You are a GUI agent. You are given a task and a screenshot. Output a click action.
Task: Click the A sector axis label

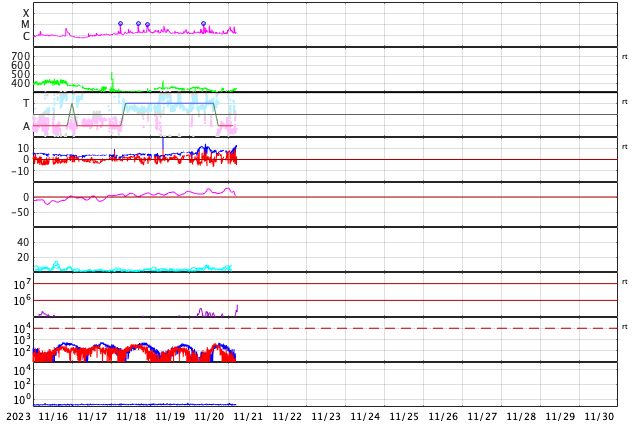click(x=26, y=127)
